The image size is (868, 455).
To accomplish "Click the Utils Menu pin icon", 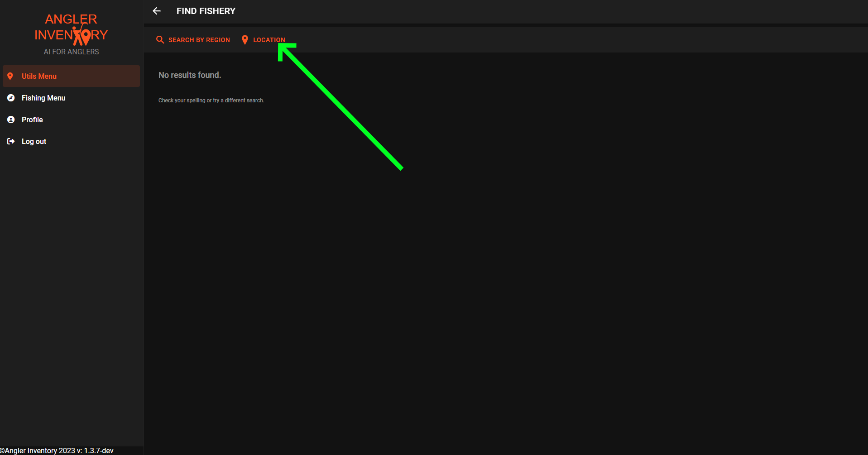I will pos(10,76).
